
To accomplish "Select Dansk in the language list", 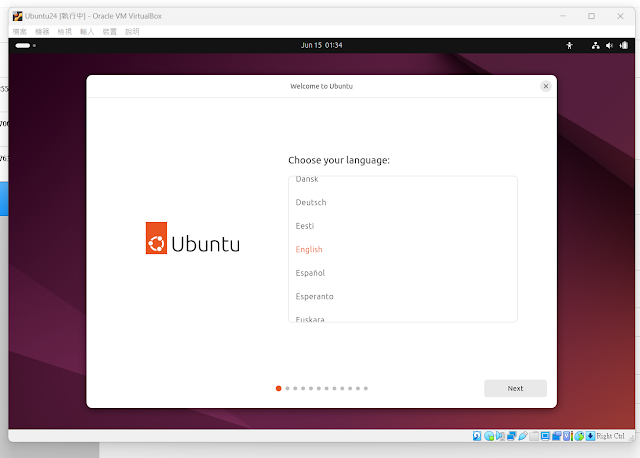I will (x=403, y=179).
